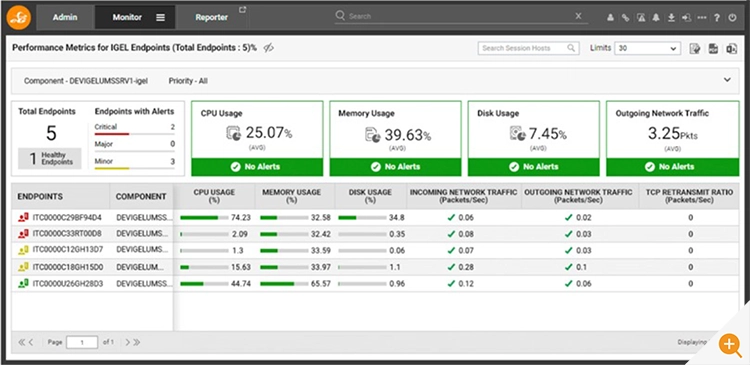Open endpoint ITC0000U26GH28D3 link
The height and width of the screenshot is (365, 750).
click(x=67, y=283)
